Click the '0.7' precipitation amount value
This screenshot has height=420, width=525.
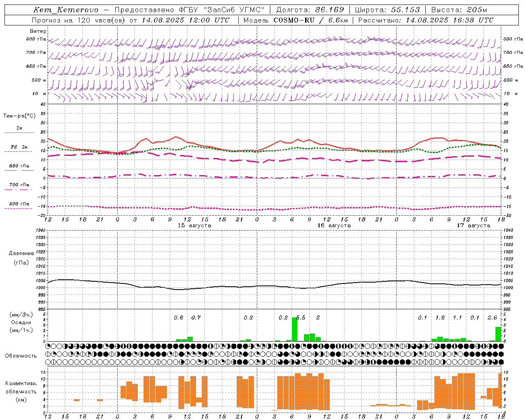[196, 317]
